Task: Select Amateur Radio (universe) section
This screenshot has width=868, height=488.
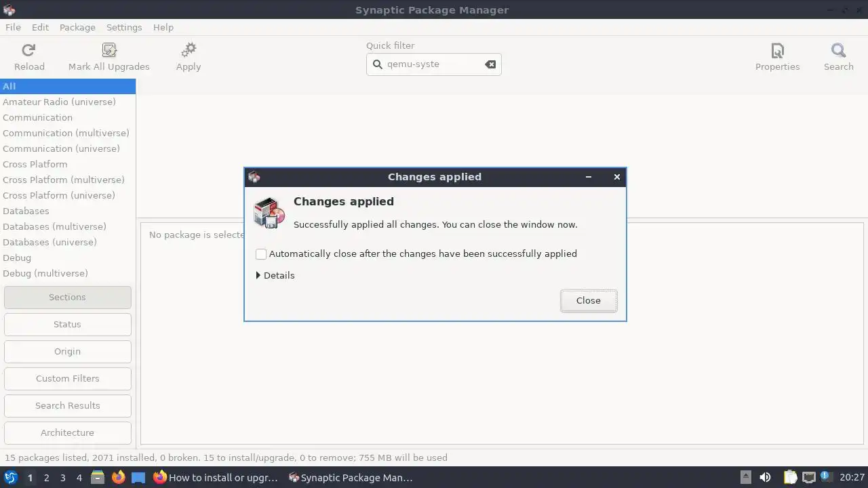Action: tap(68, 102)
